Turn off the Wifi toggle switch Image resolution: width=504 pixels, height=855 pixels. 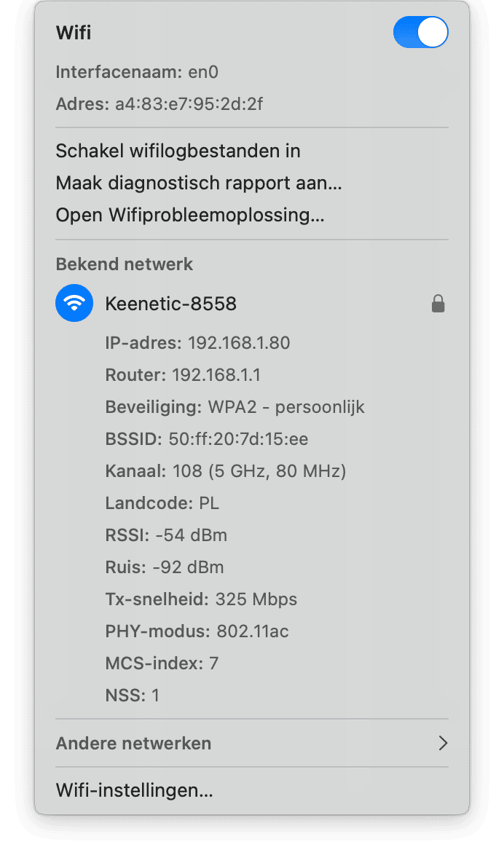tap(420, 33)
